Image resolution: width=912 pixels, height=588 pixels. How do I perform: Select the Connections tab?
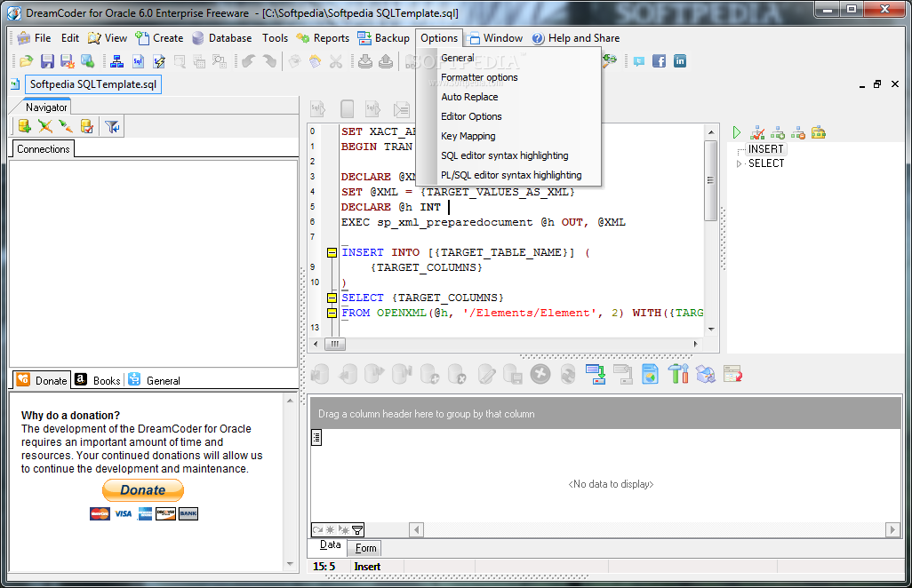pos(43,148)
